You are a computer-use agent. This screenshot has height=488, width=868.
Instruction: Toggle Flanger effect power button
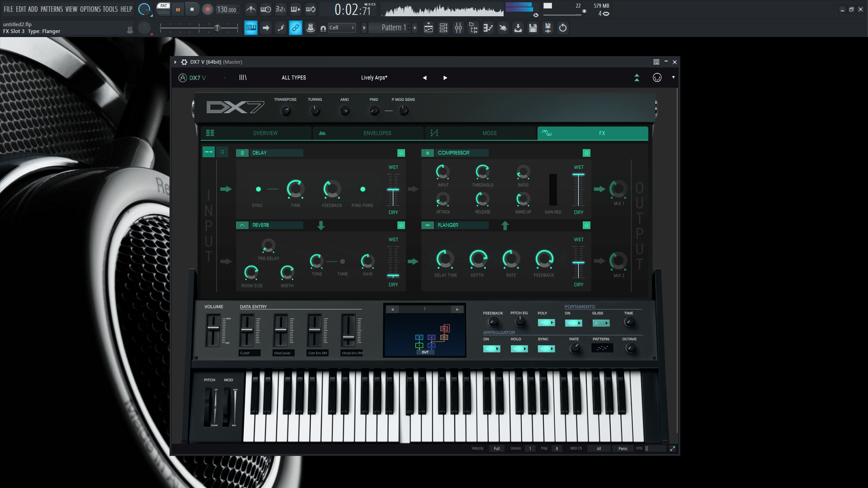tap(586, 225)
